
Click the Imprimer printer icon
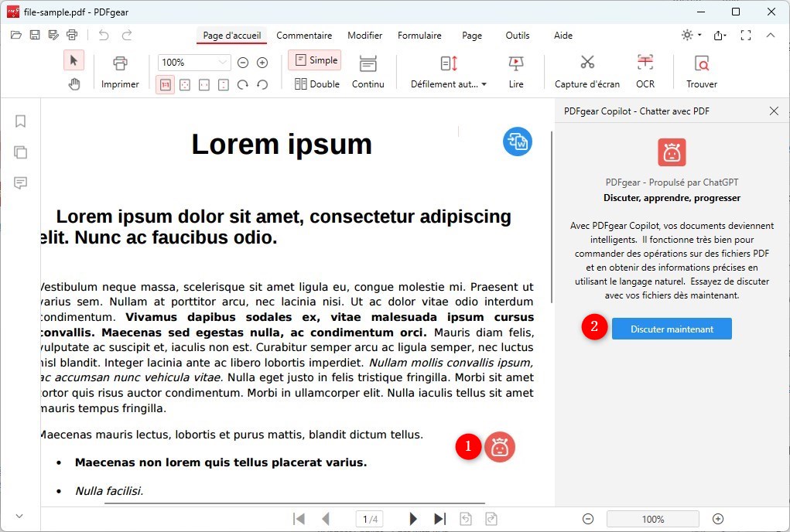[x=120, y=63]
